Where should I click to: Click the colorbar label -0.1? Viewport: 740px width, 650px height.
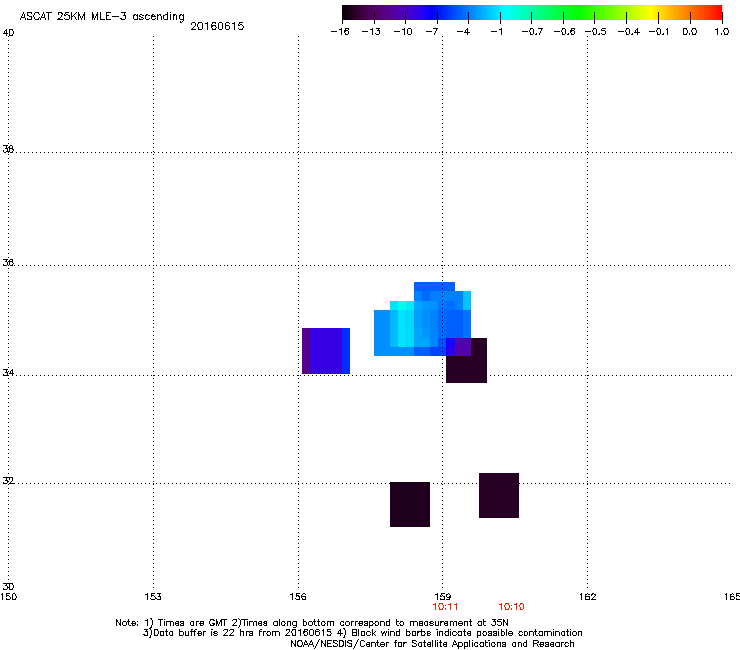click(659, 32)
